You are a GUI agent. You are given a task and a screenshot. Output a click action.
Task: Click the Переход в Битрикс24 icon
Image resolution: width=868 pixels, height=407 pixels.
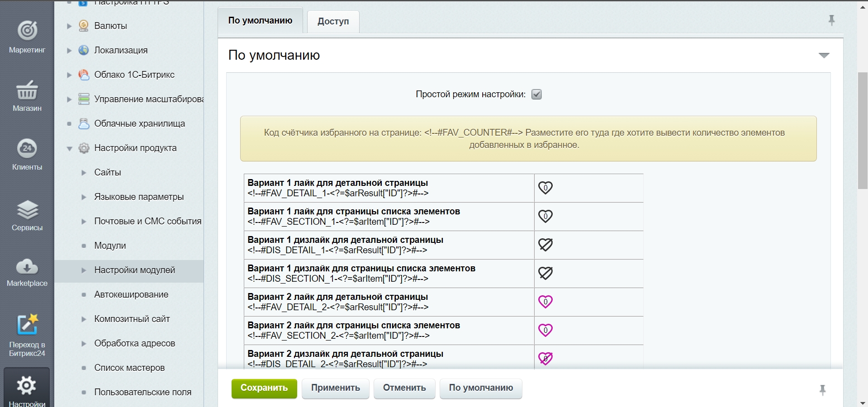tap(27, 324)
